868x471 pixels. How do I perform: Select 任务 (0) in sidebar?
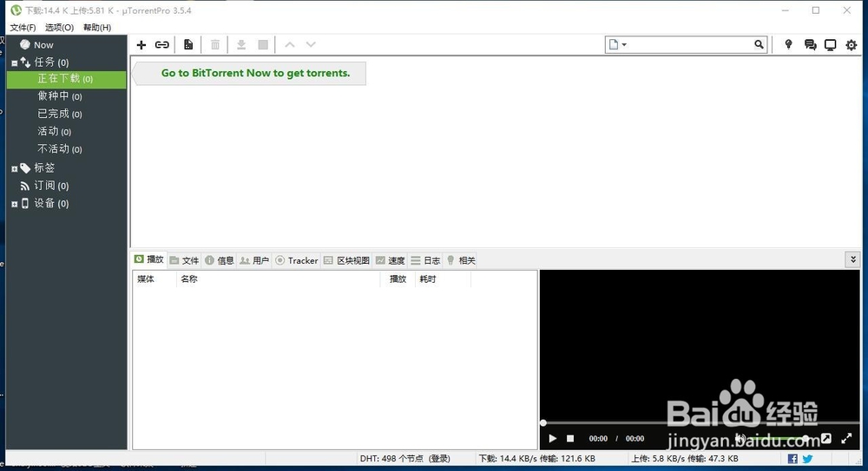coord(51,62)
